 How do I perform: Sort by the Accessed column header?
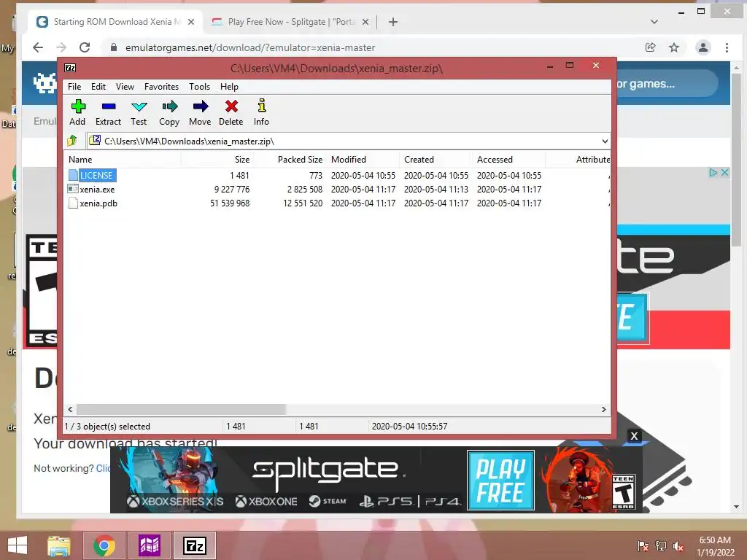pos(508,160)
